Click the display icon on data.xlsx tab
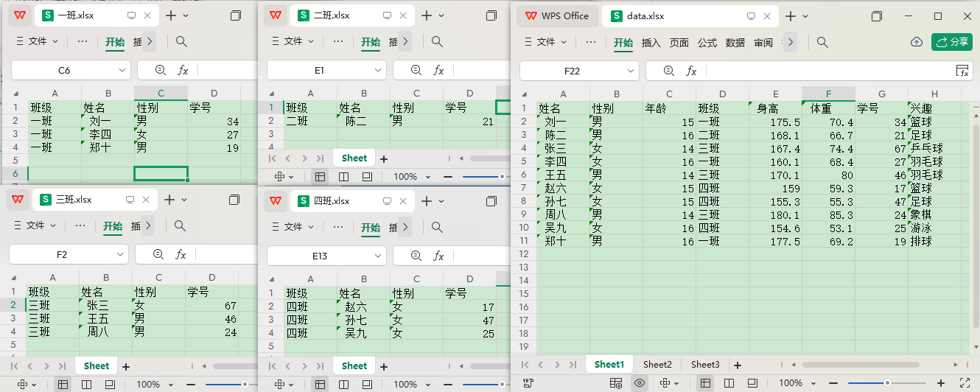 752,15
